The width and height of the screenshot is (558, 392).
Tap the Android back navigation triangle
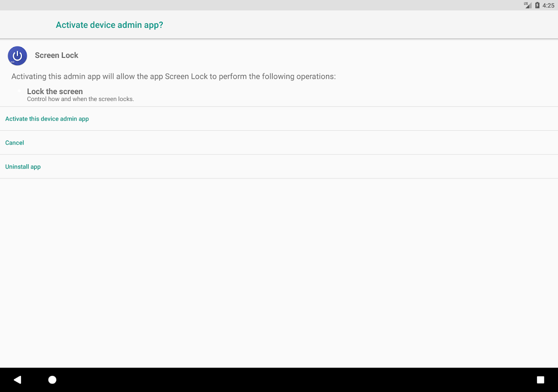point(18,380)
